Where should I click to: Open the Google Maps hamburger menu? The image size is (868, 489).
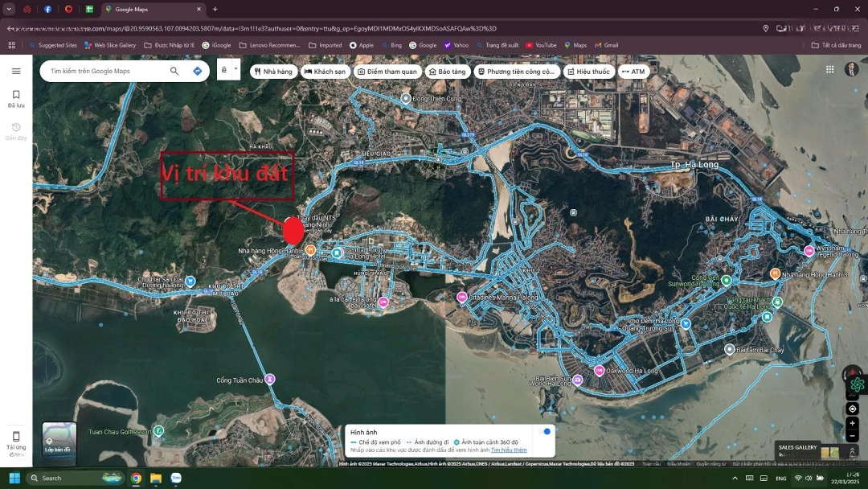(x=16, y=71)
